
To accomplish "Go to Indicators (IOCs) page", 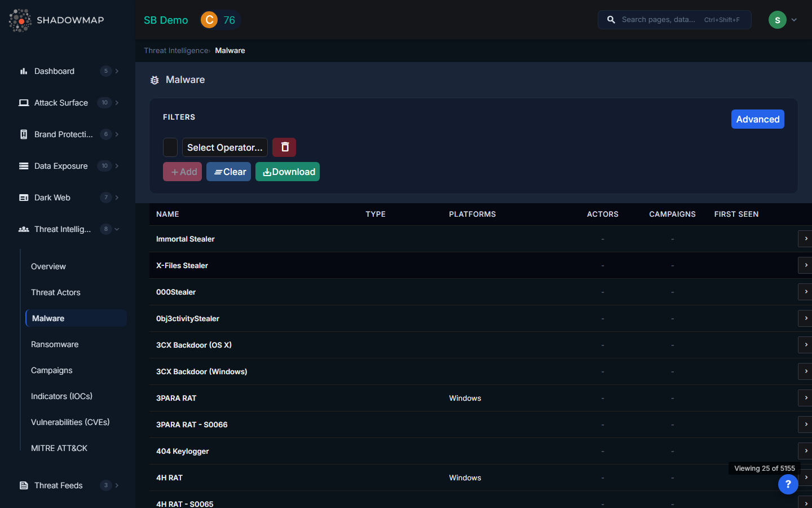I will (x=61, y=396).
